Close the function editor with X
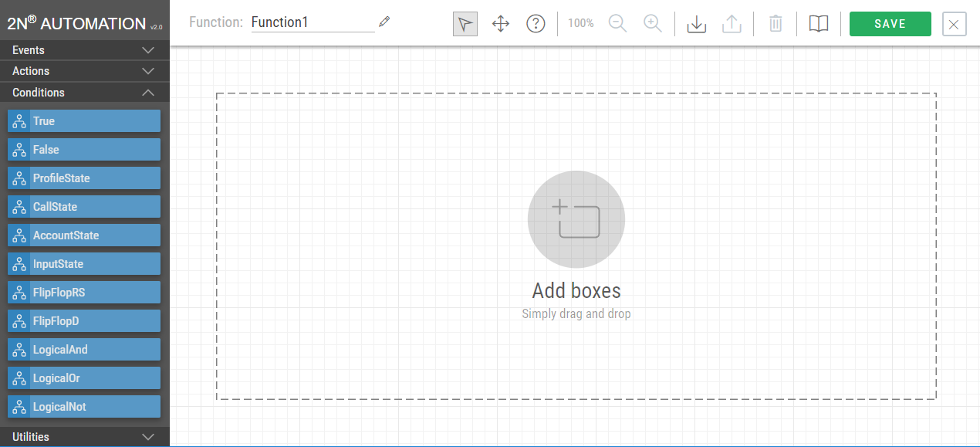The height and width of the screenshot is (447, 980). pyautogui.click(x=954, y=24)
